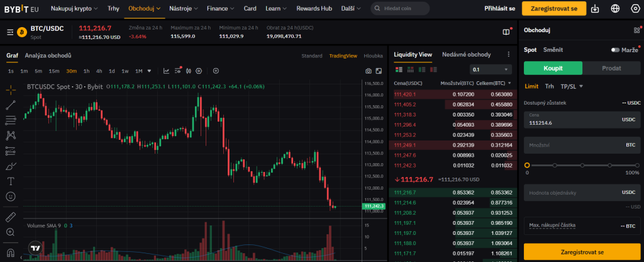Change the candlestick chart type
This screenshot has height=262, width=644.
tap(189, 71)
